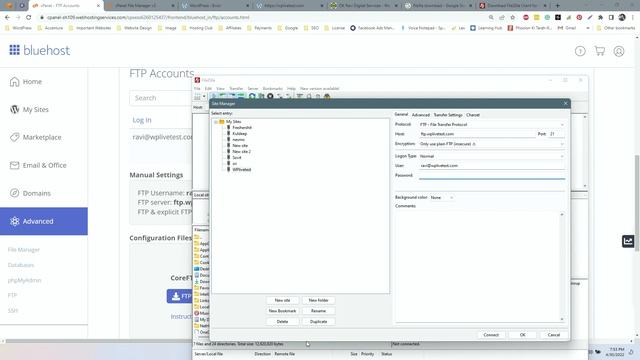Click the FileZilla refresh toolbar icon
Viewport: 640px width, 360px height.
252,96
